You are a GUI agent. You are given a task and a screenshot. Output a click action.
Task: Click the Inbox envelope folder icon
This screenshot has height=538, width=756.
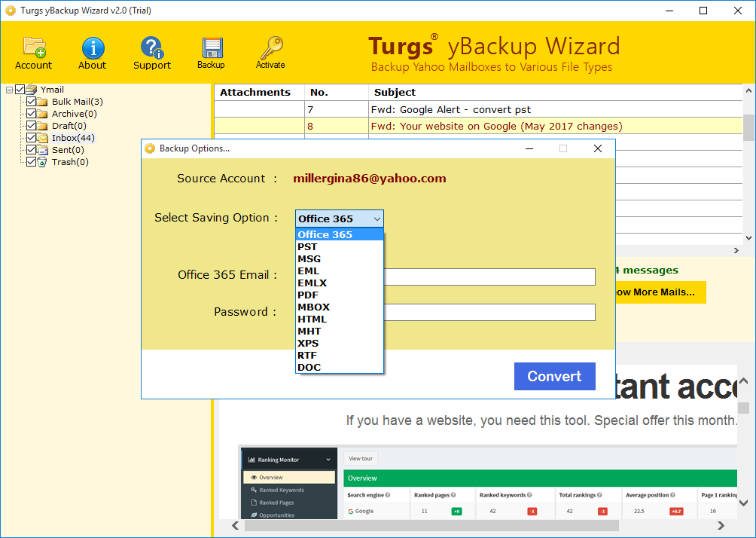click(x=43, y=138)
